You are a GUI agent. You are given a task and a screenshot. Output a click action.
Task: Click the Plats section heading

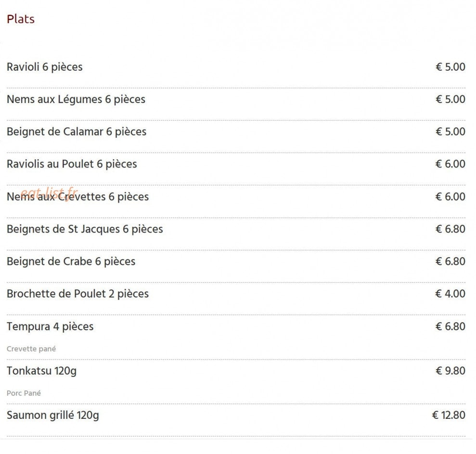tap(21, 19)
